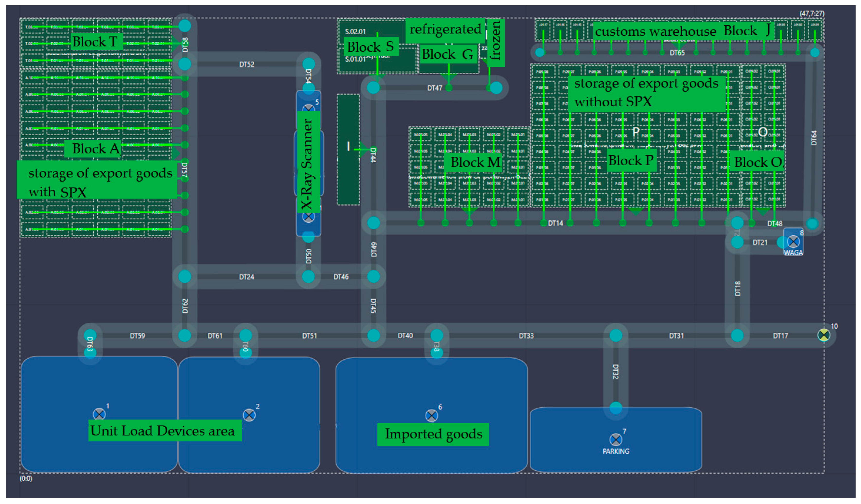
Task: Select the DT14 road segment label
Action: pyautogui.click(x=555, y=223)
